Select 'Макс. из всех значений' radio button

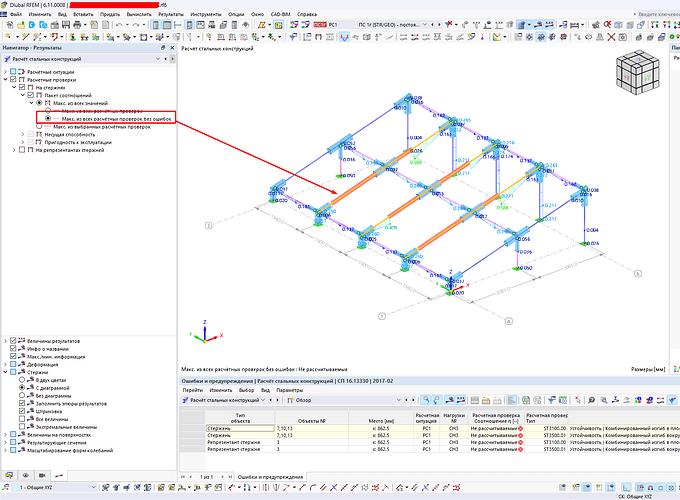[x=39, y=103]
